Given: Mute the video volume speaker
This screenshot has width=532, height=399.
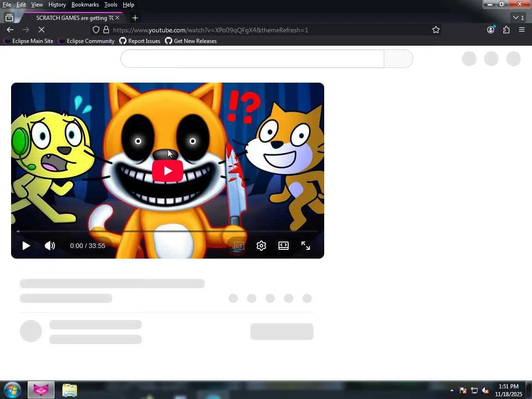Looking at the screenshot, I should tap(50, 246).
